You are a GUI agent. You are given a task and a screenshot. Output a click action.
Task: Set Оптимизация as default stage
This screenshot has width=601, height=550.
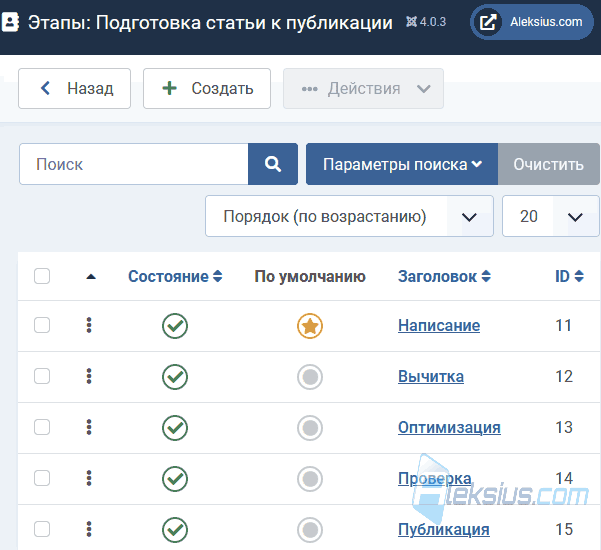coord(310,428)
